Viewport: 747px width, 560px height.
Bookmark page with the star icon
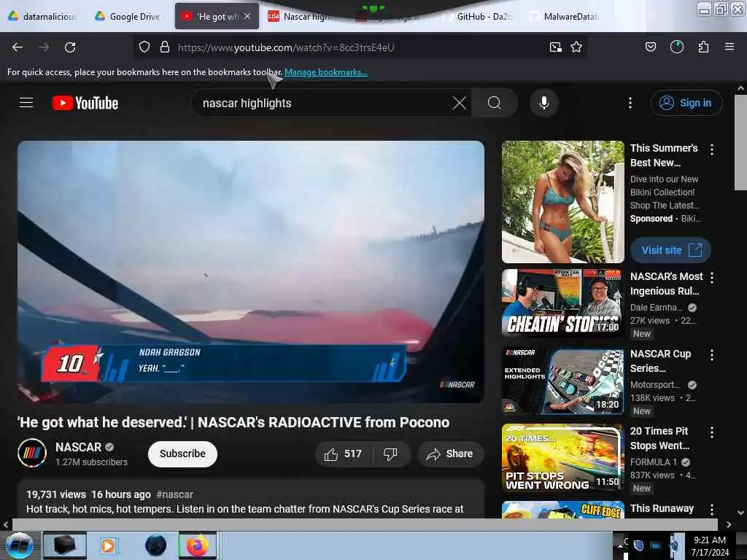click(576, 47)
